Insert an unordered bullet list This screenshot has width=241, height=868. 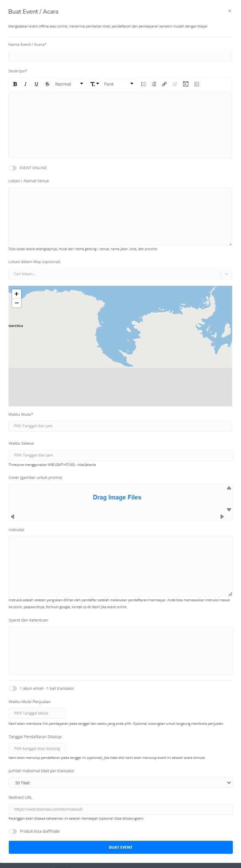144,84
